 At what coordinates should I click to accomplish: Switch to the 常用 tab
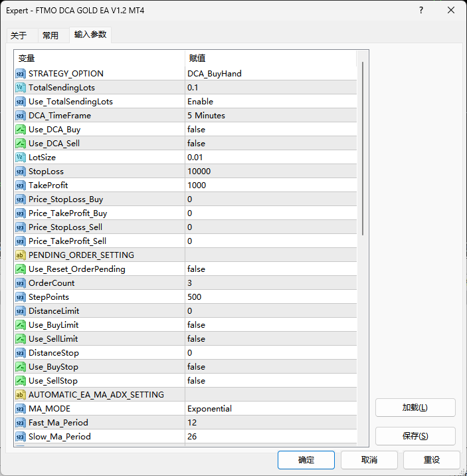(x=50, y=36)
